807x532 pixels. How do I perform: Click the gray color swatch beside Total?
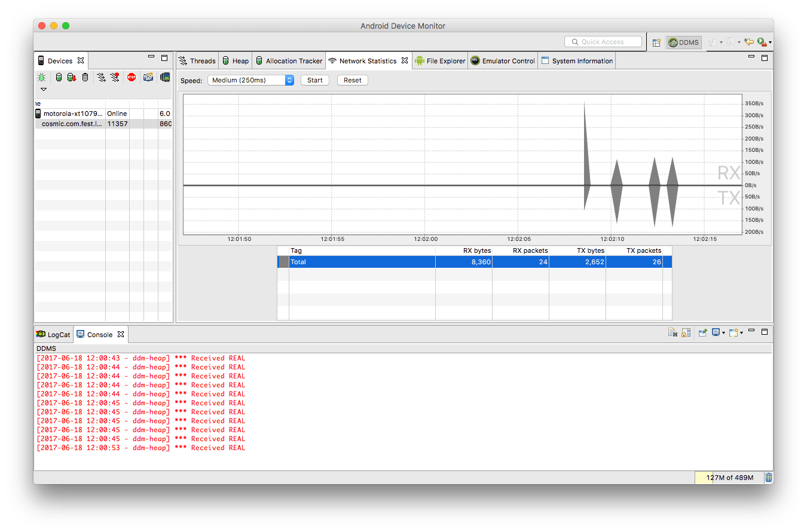[284, 262]
